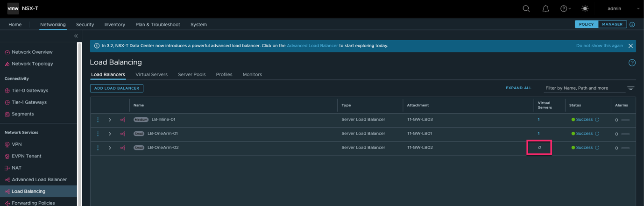
Task: Open the Load Balancing page help icon
Action: pos(632,63)
